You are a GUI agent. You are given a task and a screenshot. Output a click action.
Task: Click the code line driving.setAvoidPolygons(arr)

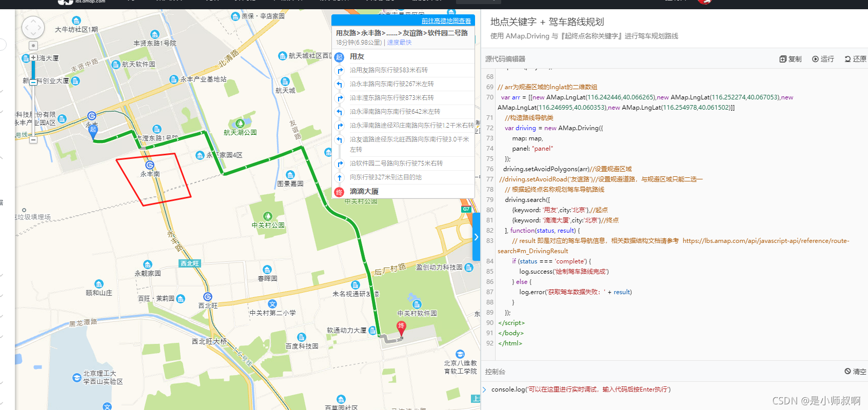[567, 169]
